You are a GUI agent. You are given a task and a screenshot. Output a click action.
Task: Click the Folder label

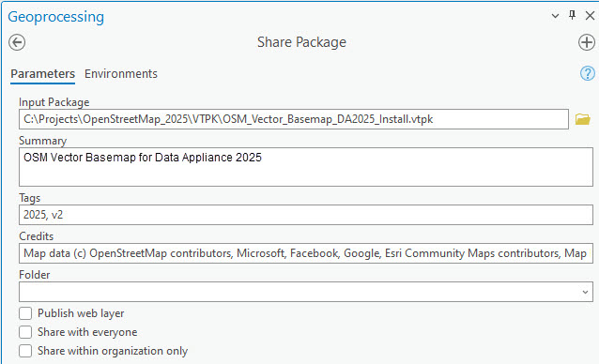pos(35,275)
